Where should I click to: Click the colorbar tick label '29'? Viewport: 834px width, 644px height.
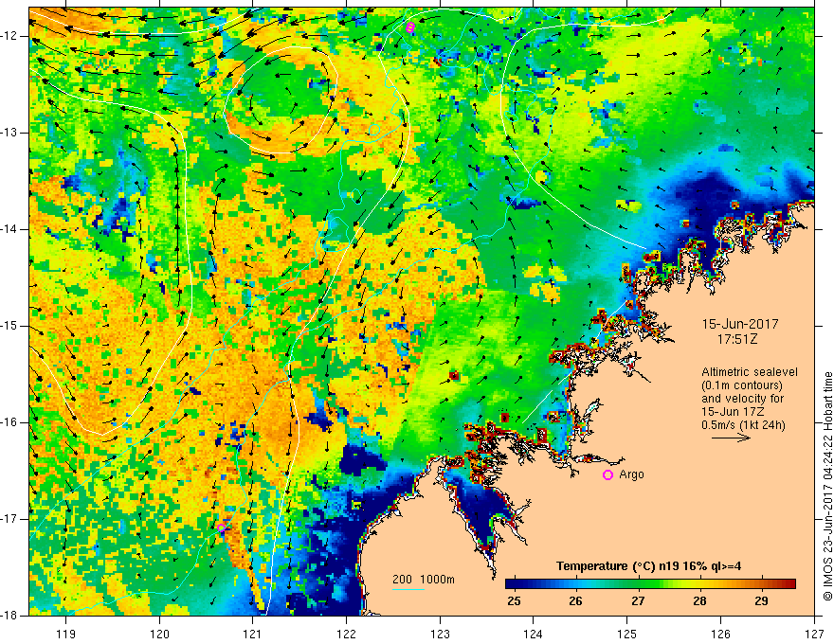click(762, 601)
